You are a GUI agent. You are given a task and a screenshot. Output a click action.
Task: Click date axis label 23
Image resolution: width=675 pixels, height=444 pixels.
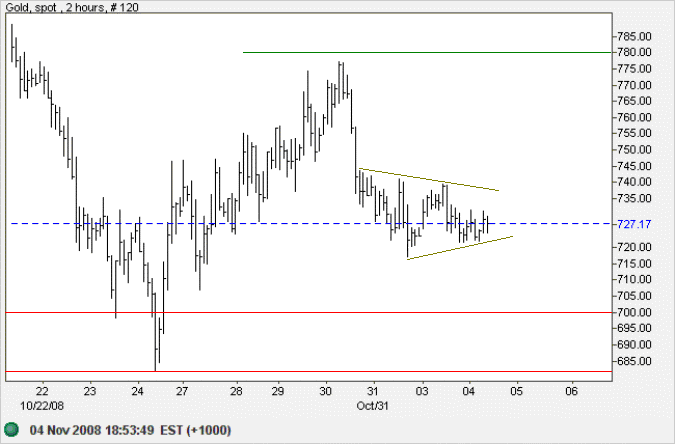point(90,391)
